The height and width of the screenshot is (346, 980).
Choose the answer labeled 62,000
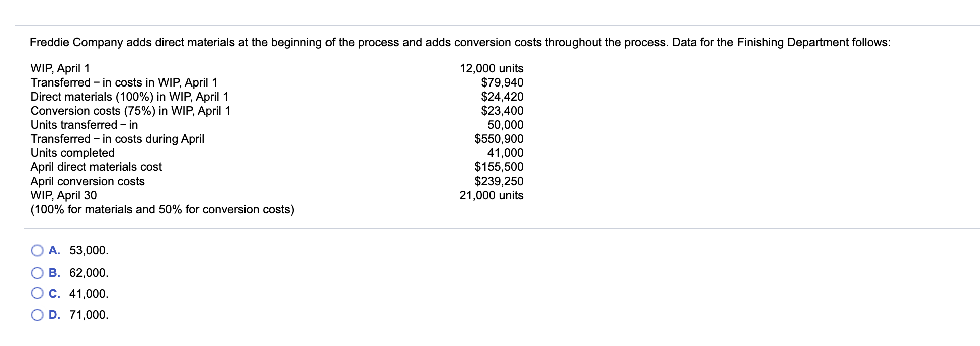point(89,272)
